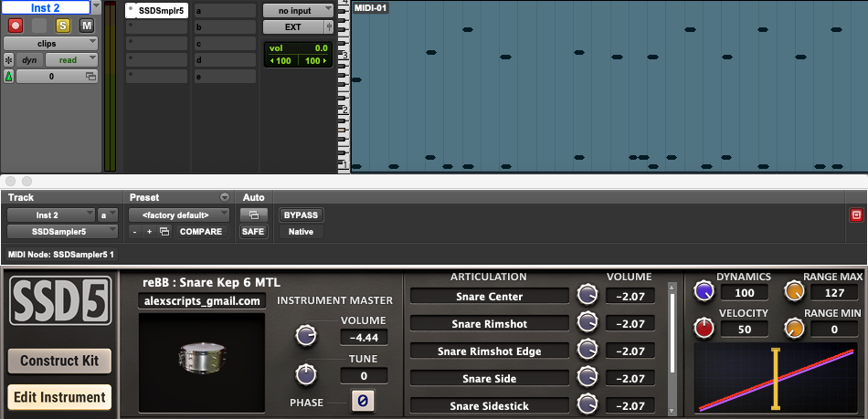Select send slot c
The image size is (868, 419).
point(225,44)
